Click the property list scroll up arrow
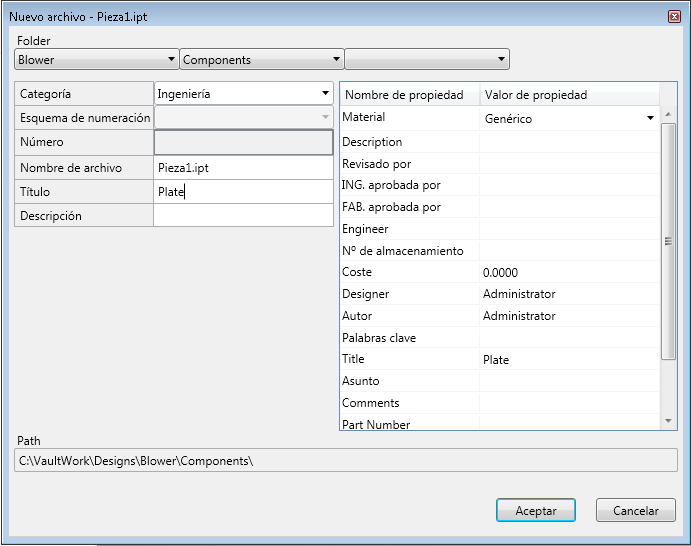Image resolution: width=691 pixels, height=546 pixels. tap(669, 113)
